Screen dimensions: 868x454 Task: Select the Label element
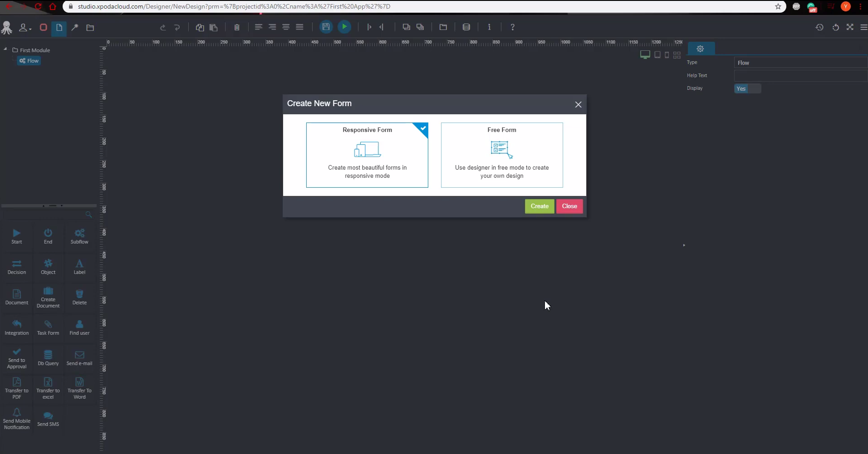point(79,267)
